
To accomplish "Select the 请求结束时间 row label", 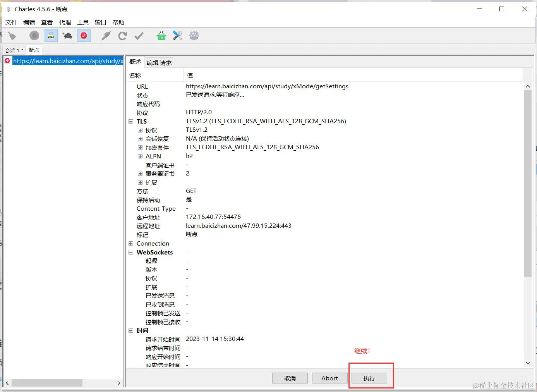I will 163,348.
